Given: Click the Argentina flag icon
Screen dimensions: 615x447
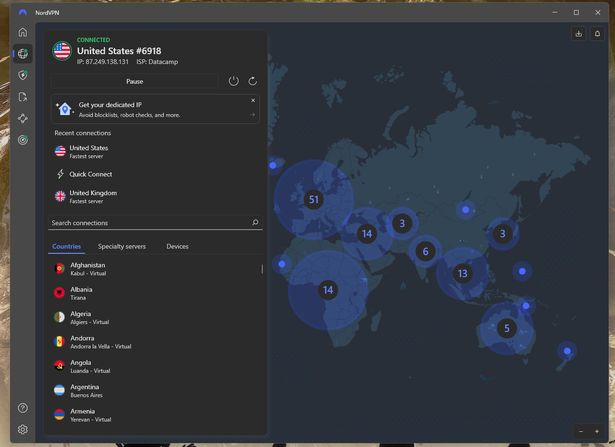Looking at the screenshot, I should click(x=59, y=390).
